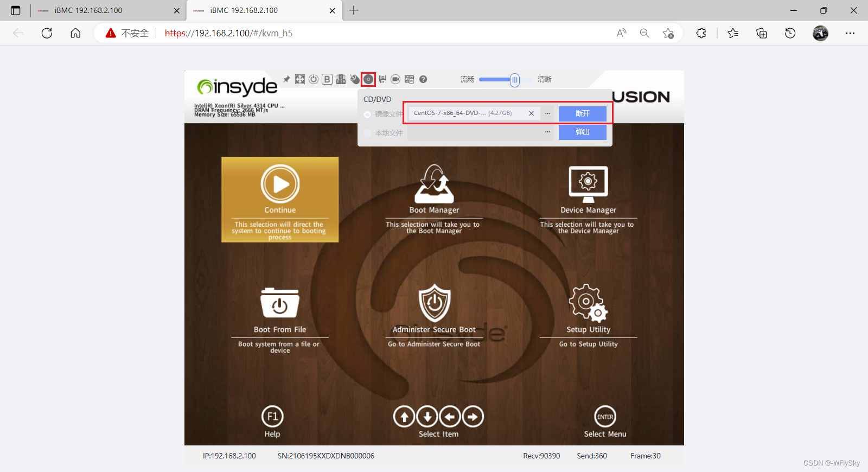Open browser history
The image size is (868, 472).
[790, 33]
